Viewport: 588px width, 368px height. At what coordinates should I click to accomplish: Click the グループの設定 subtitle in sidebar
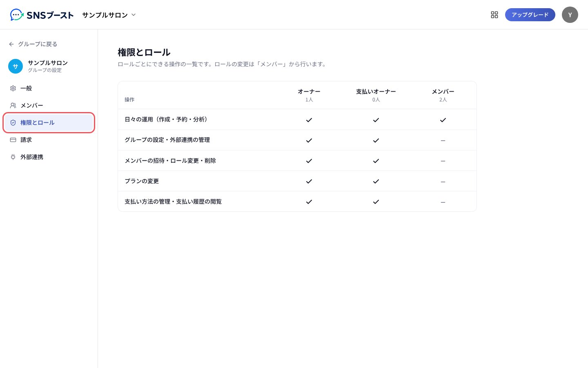pyautogui.click(x=45, y=70)
